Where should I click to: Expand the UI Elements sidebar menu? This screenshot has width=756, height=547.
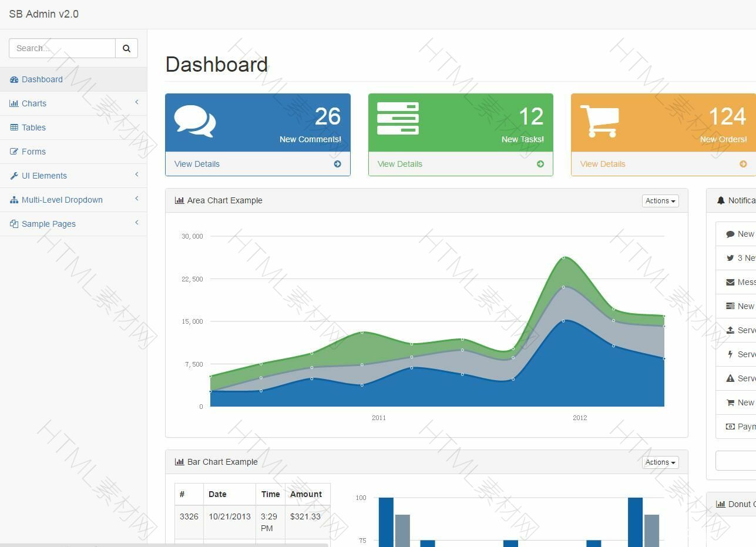click(x=44, y=176)
